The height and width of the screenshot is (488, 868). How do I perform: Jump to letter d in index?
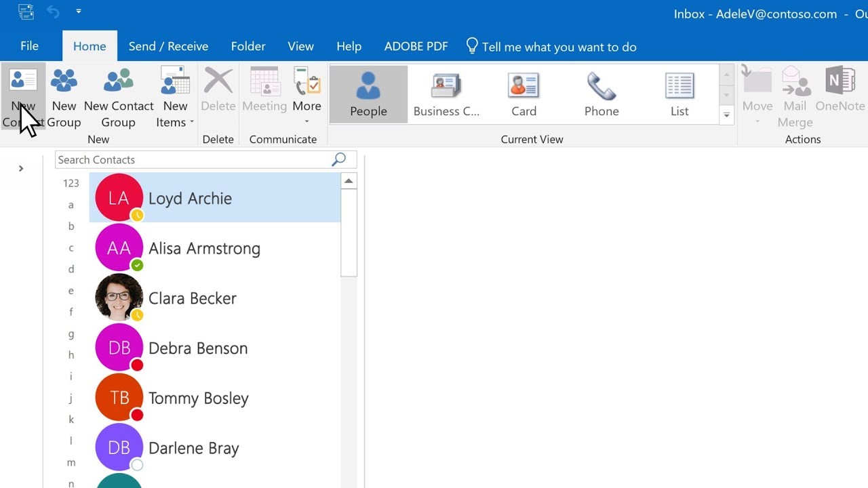tap(71, 269)
